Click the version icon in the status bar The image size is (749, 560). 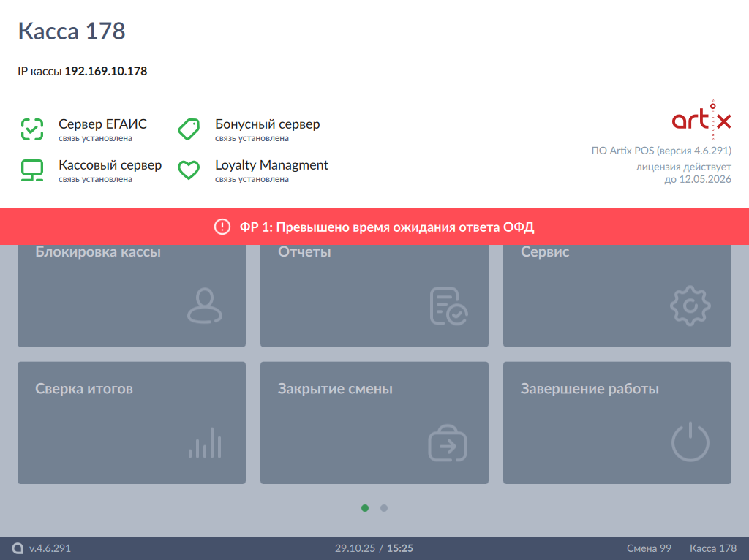[18, 548]
